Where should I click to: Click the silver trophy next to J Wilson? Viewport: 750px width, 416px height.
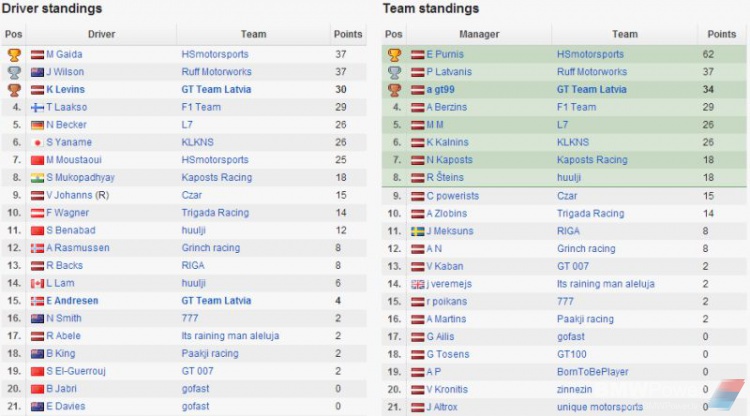tap(14, 72)
